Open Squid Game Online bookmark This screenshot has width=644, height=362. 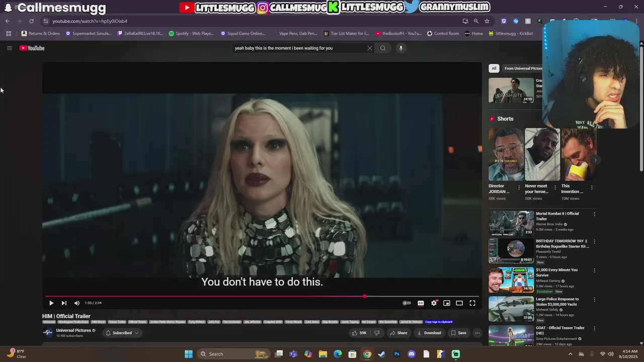(243, 34)
